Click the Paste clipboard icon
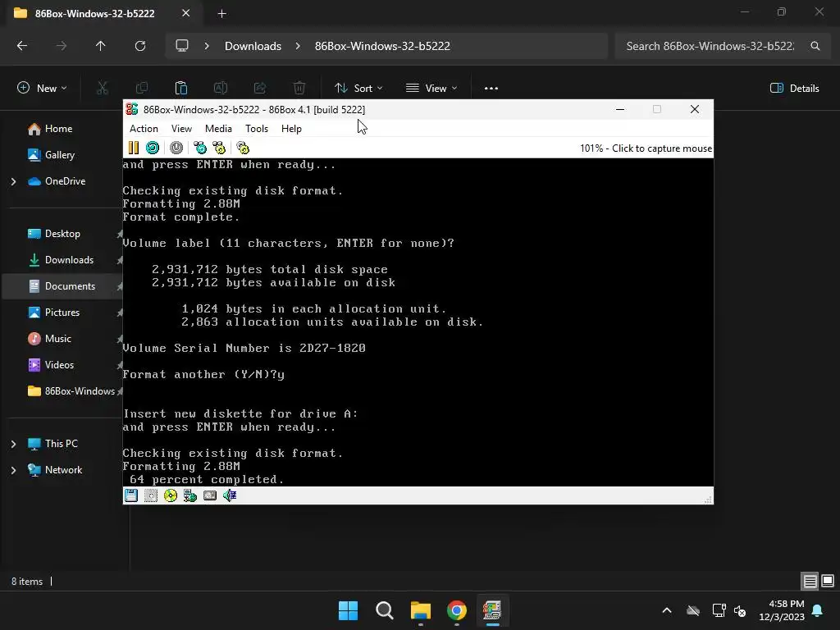The height and width of the screenshot is (630, 840). (181, 89)
